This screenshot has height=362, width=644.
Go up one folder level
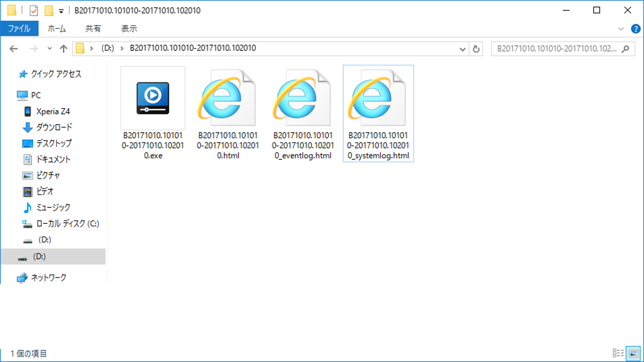(x=63, y=49)
